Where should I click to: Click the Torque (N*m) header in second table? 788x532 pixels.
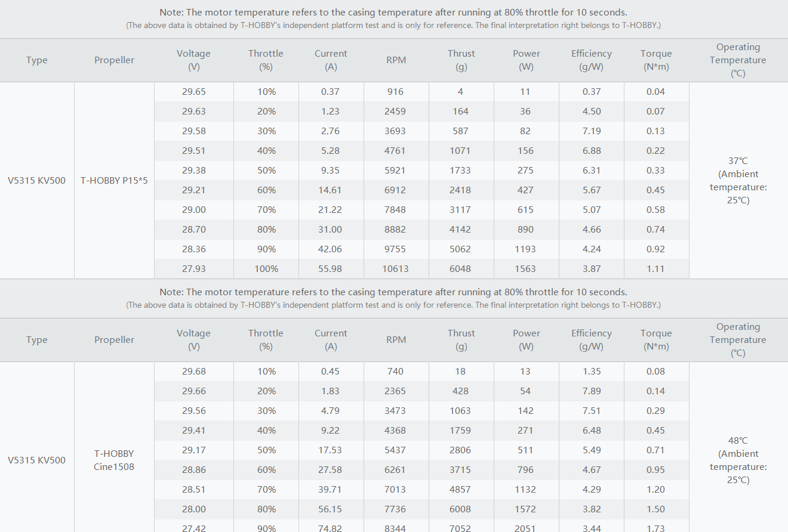(656, 340)
